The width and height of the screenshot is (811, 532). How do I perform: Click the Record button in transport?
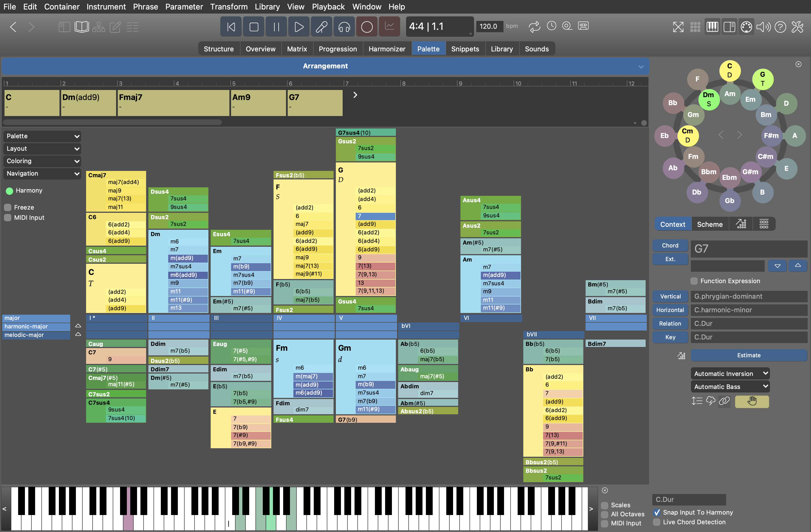(x=367, y=27)
